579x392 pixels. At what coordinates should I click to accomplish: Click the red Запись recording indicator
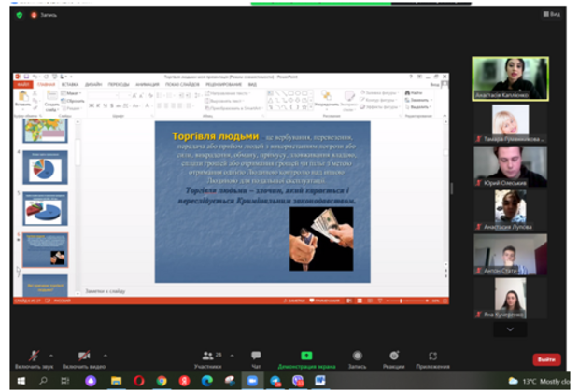point(44,15)
